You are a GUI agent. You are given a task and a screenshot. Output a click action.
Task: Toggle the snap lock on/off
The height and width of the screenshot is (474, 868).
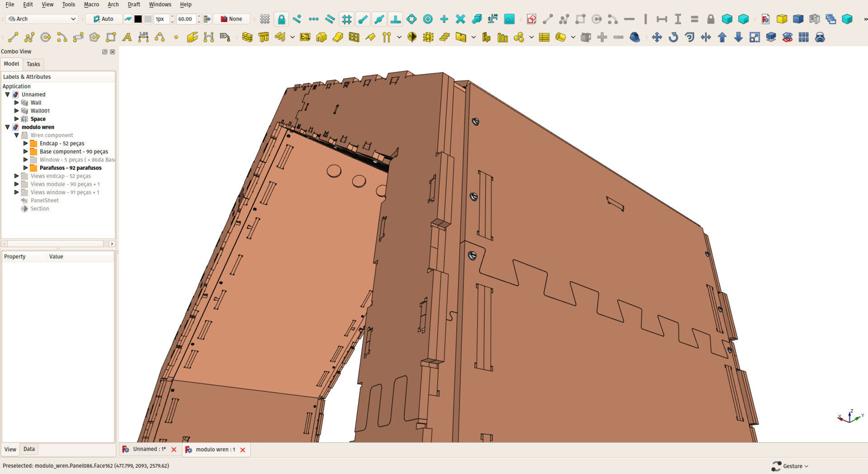pyautogui.click(x=281, y=19)
